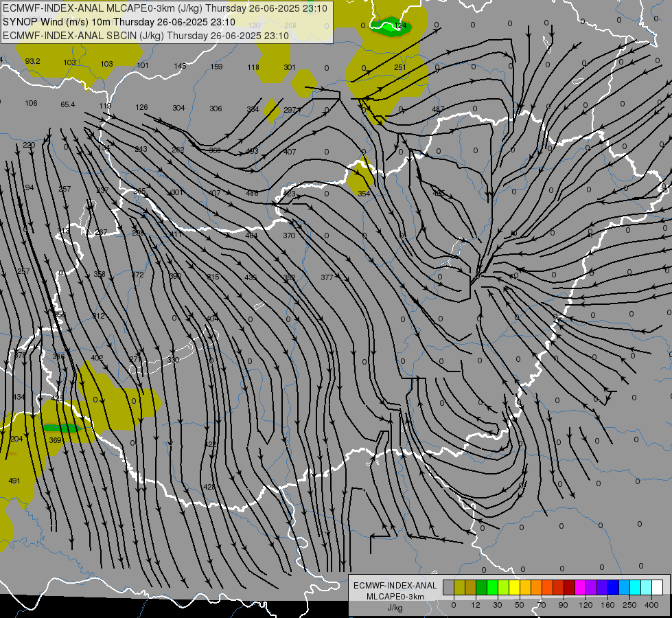
Task: Click the map value '330'
Action: tap(173, 359)
